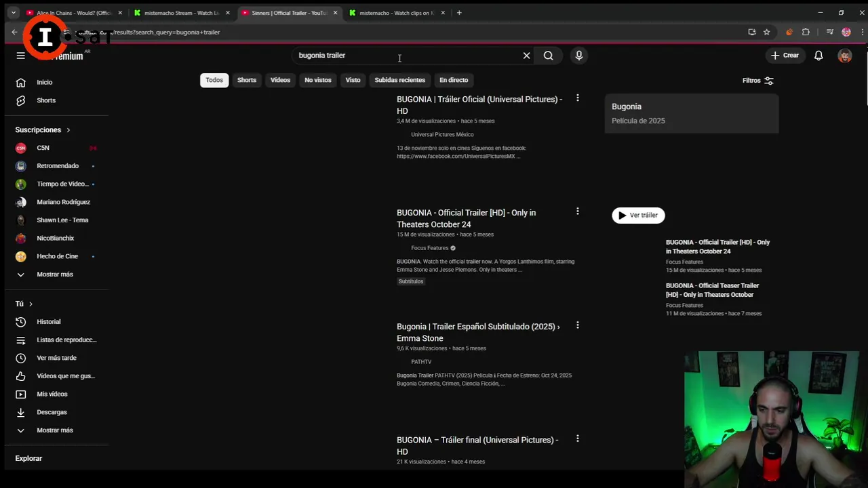The width and height of the screenshot is (868, 488).
Task: Open the tab search dropdown arrow
Action: pos(13,13)
